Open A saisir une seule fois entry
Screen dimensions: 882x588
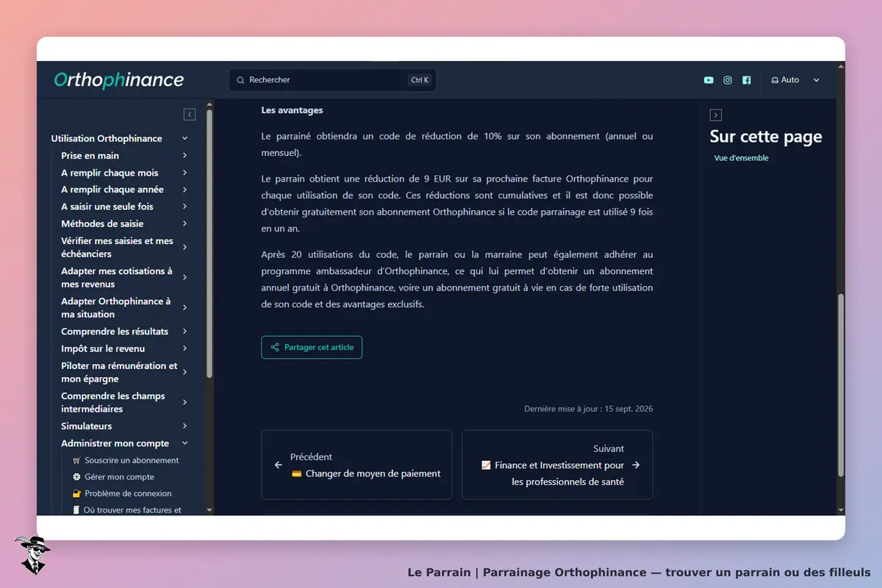pos(107,207)
